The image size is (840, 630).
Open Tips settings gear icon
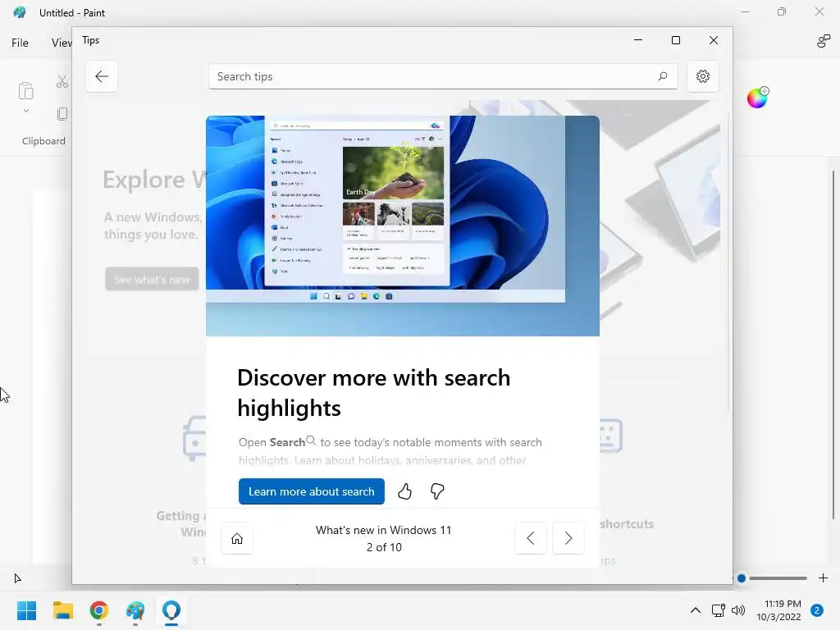click(x=702, y=76)
